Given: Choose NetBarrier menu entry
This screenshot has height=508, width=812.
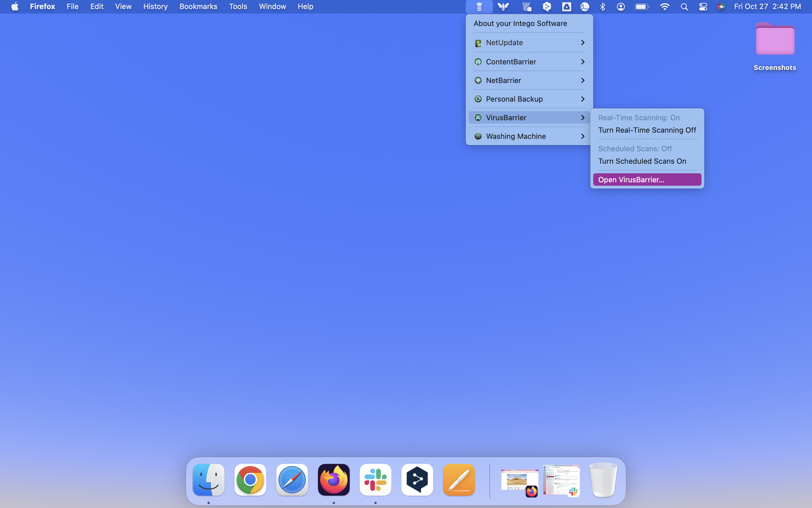Looking at the screenshot, I should click(x=529, y=80).
